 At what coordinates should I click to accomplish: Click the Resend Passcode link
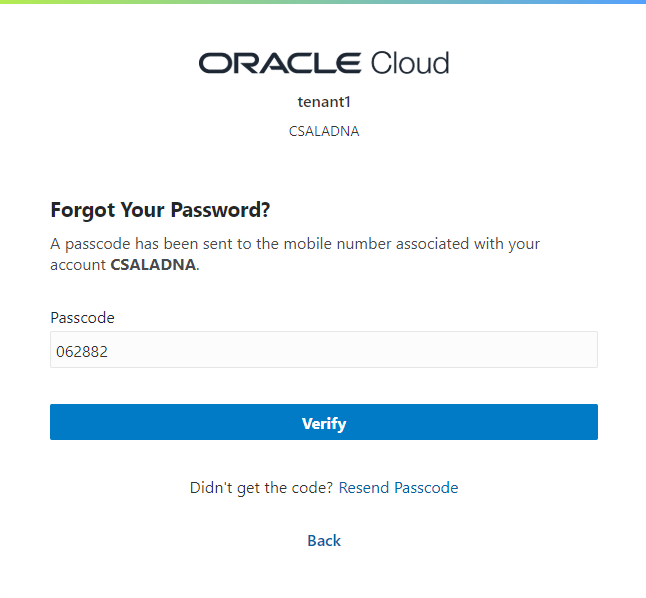tap(398, 488)
